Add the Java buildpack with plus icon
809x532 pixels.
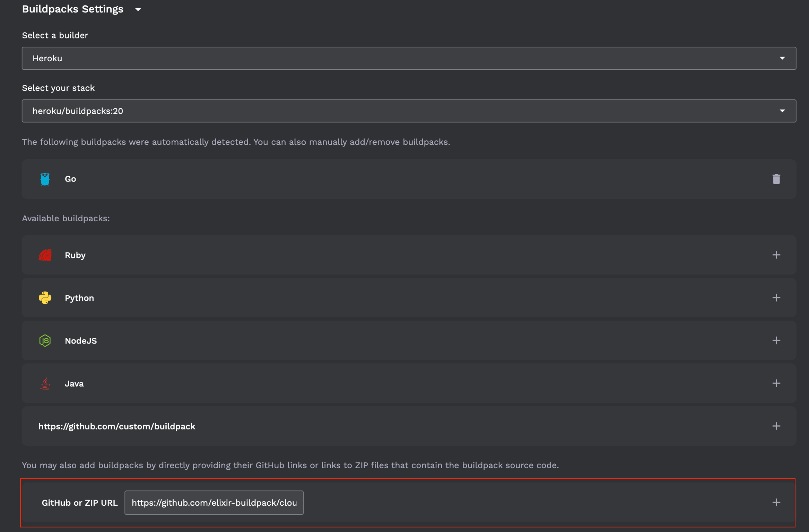776,383
